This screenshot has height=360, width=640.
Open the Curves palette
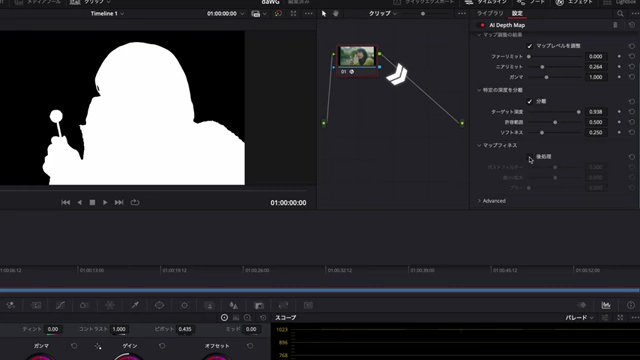[60, 305]
